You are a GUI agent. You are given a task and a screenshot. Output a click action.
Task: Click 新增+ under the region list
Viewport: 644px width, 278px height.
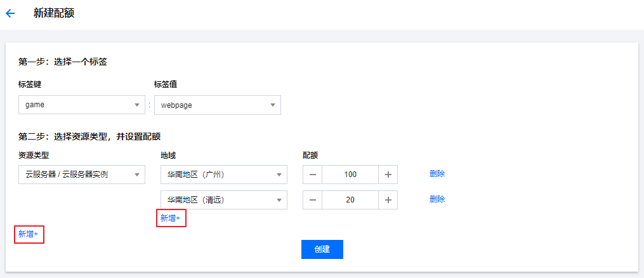coord(171,218)
